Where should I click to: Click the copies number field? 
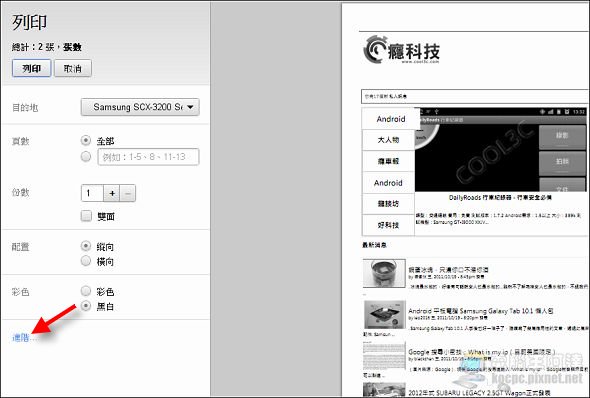tap(92, 193)
